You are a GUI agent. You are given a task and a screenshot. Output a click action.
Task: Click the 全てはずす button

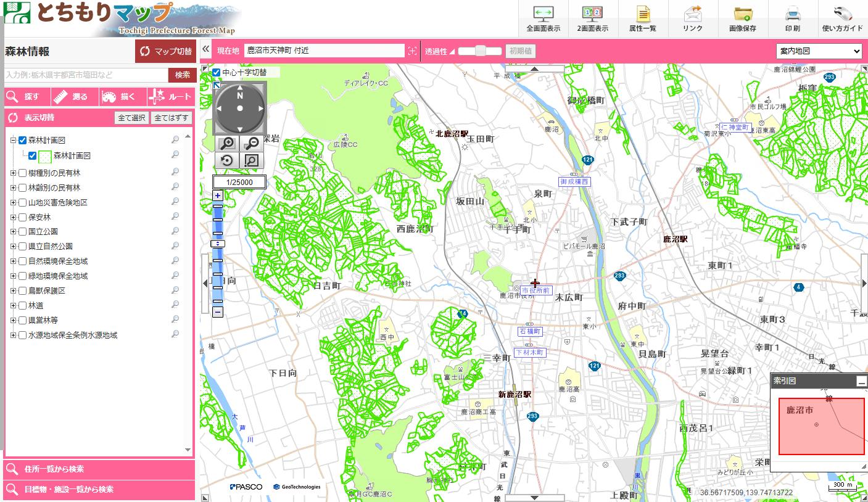tap(172, 118)
